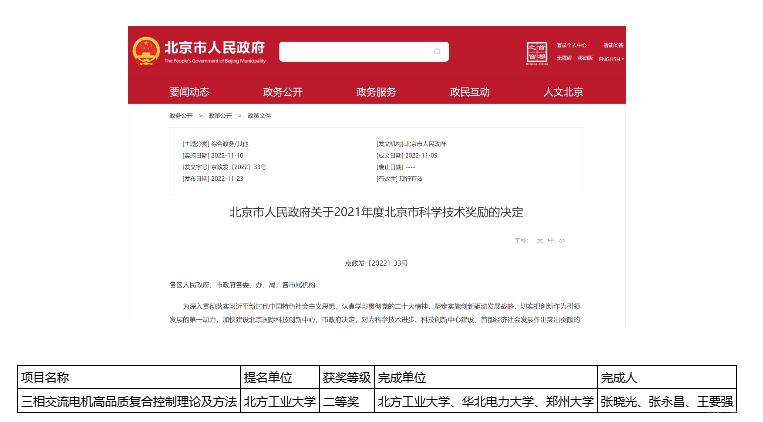Open the 政务公开 navigation tab
The image size is (763, 422).
[283, 92]
